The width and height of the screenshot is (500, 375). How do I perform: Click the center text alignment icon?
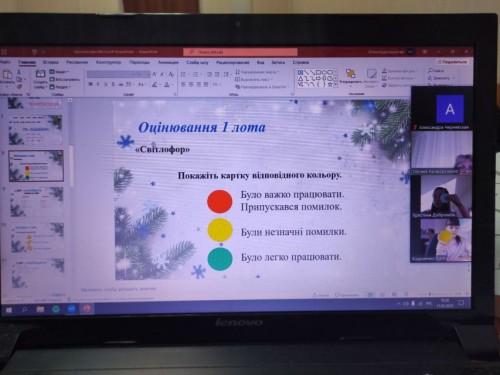(x=191, y=85)
